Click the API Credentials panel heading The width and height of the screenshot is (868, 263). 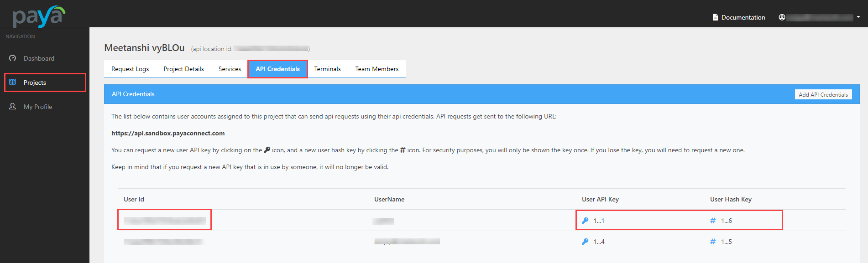133,94
